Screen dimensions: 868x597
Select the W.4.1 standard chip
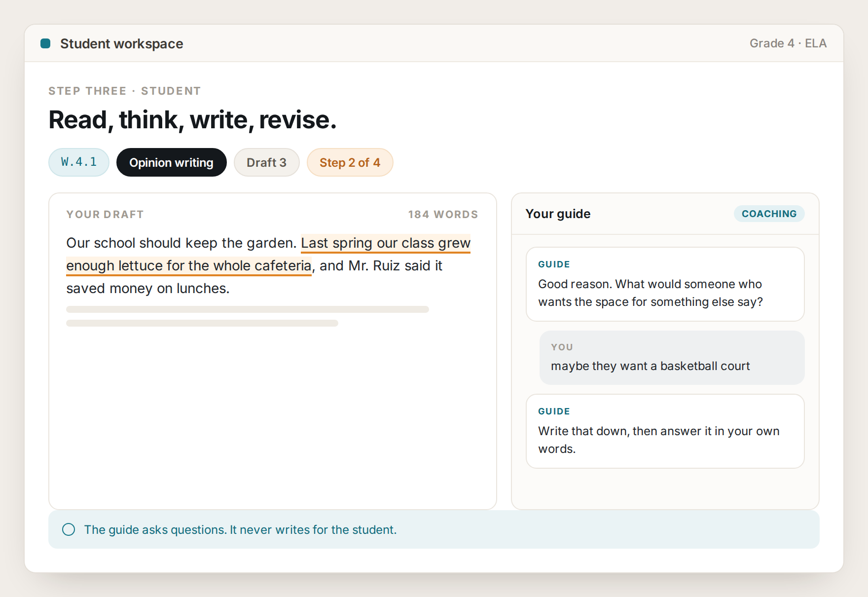(79, 162)
